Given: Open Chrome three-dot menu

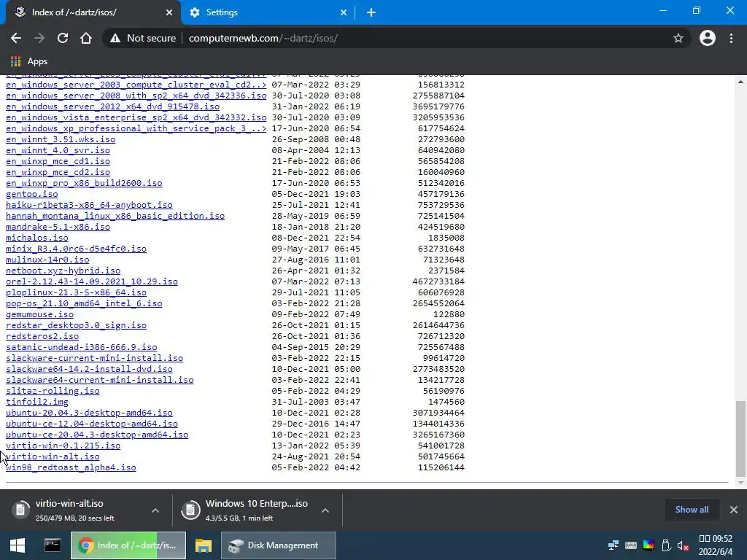Looking at the screenshot, I should (731, 38).
